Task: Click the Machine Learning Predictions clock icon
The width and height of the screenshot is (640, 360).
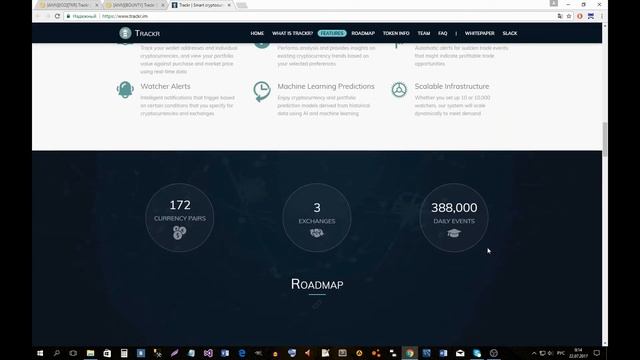Action: coord(262,91)
